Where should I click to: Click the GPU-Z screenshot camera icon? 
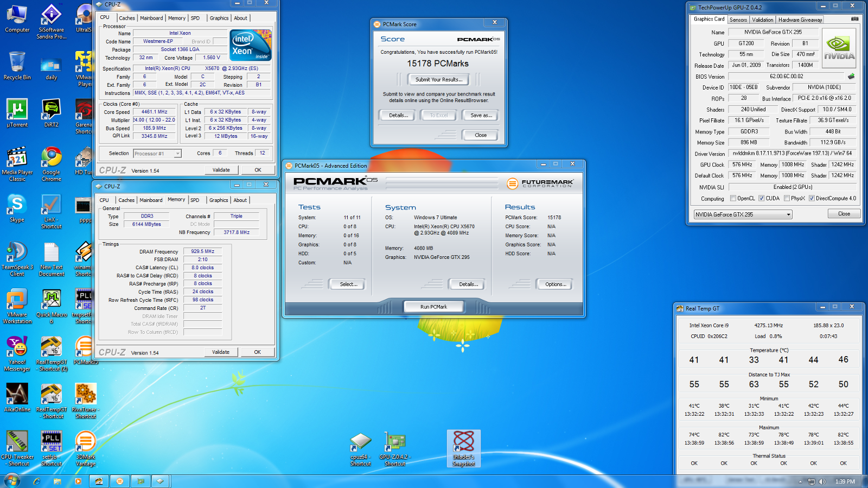(x=854, y=19)
